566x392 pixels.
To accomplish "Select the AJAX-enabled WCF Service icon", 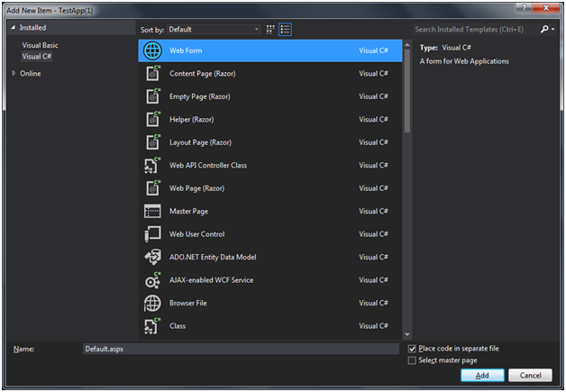I will [x=152, y=280].
